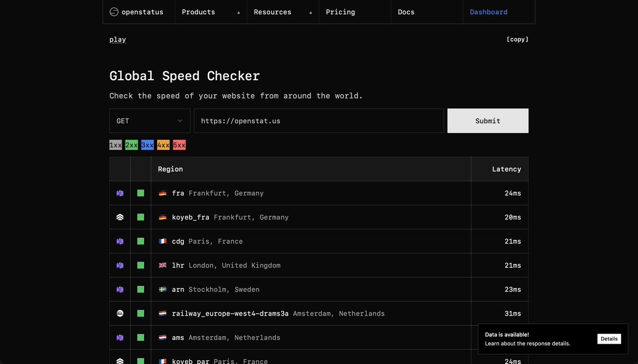Click the green status square for koyeb_fra

141,217
